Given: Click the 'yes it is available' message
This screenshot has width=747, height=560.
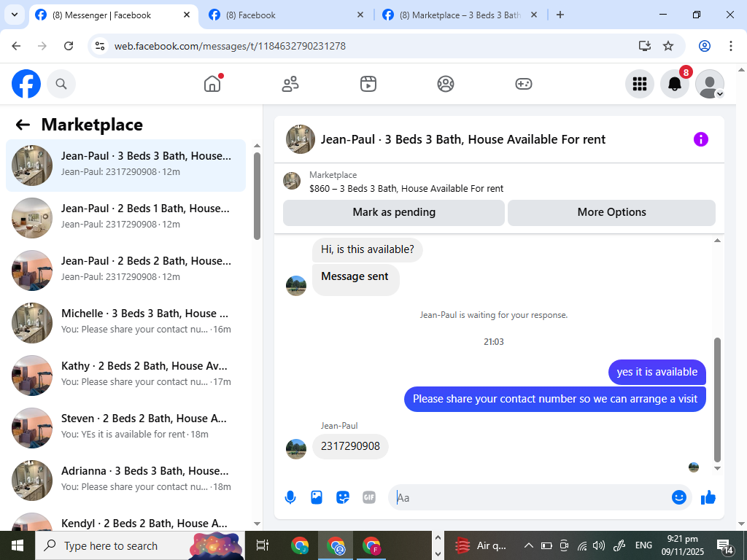Looking at the screenshot, I should tap(657, 372).
